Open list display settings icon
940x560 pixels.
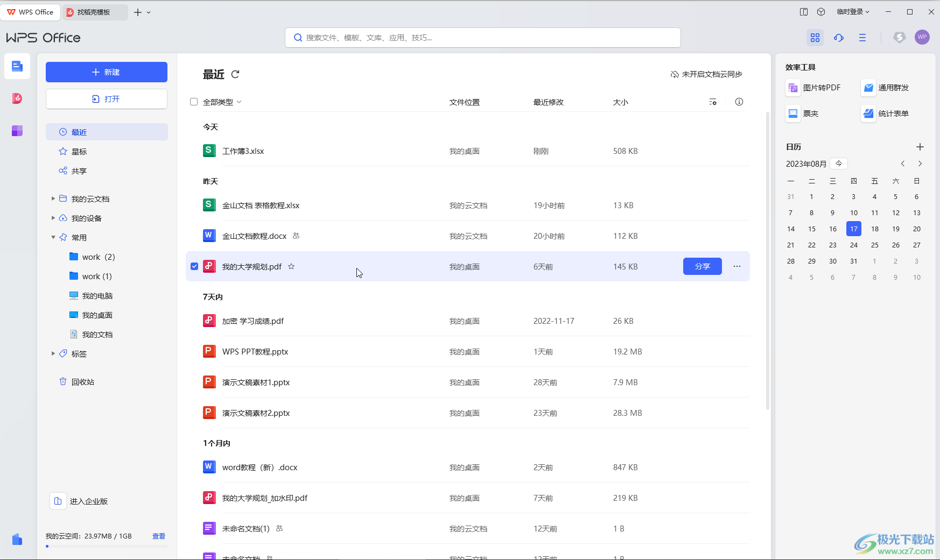(x=713, y=102)
